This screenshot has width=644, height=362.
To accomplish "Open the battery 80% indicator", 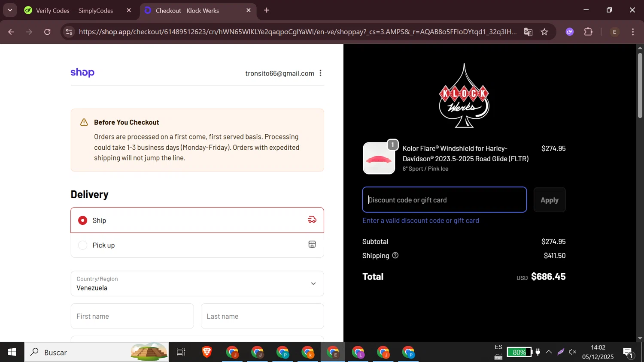I will pyautogui.click(x=519, y=352).
